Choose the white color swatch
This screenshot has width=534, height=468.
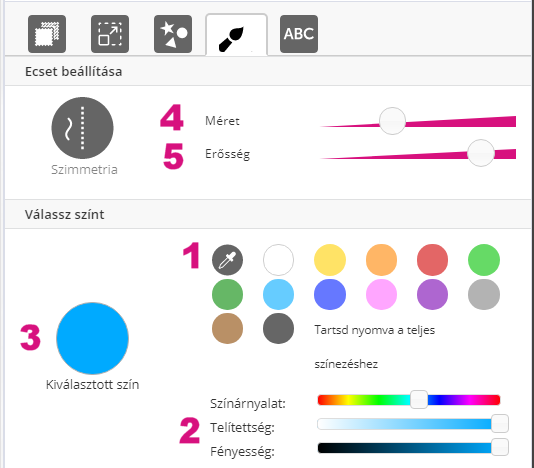coord(279,260)
